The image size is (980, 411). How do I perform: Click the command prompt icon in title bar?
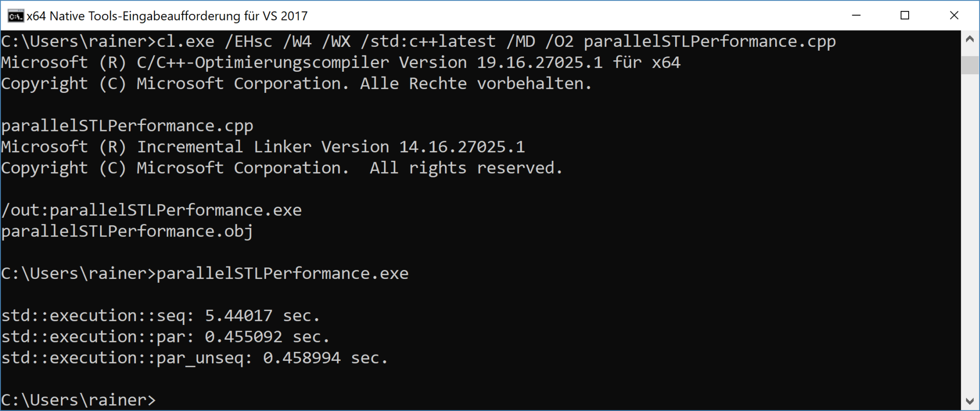pos(15,16)
